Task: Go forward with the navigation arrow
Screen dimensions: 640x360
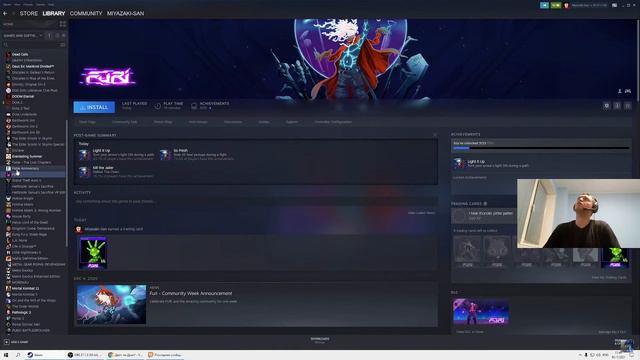Action: (13, 13)
